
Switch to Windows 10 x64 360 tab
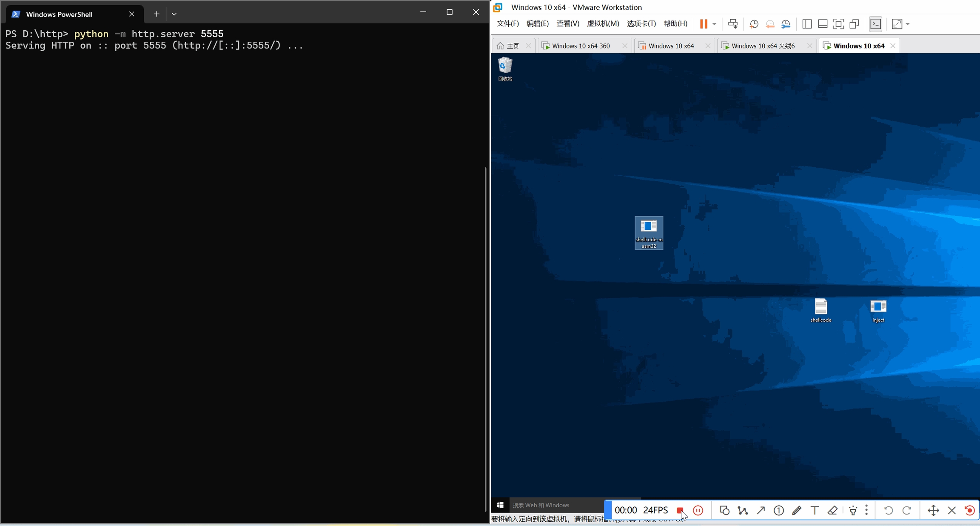[581, 46]
